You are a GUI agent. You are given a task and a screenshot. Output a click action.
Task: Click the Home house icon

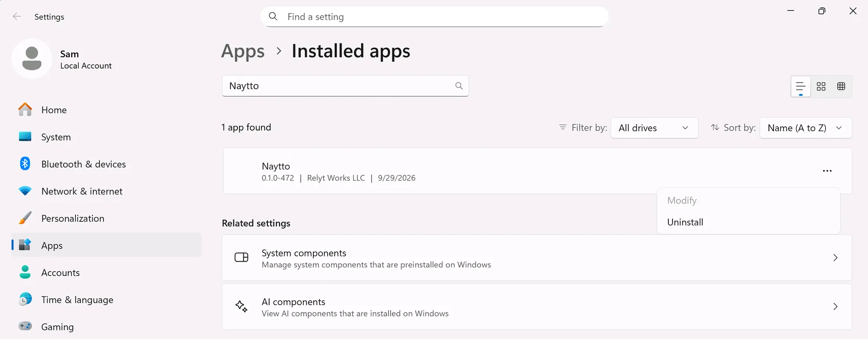(25, 109)
